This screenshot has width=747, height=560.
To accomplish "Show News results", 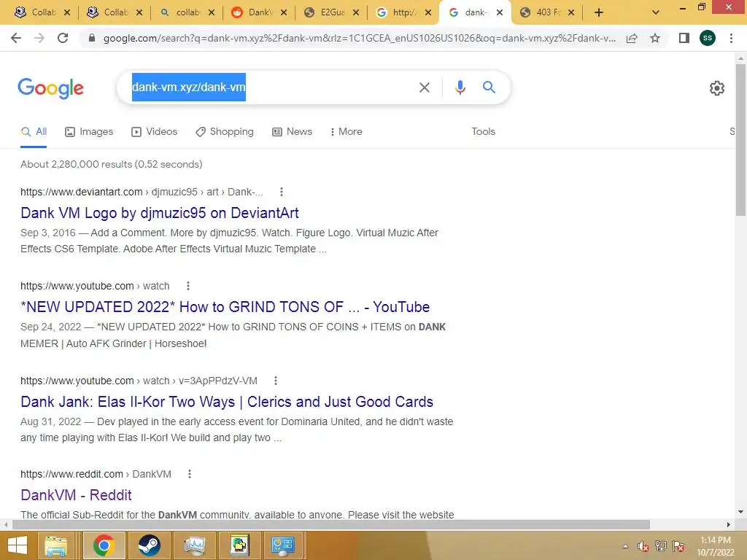I will tap(292, 132).
